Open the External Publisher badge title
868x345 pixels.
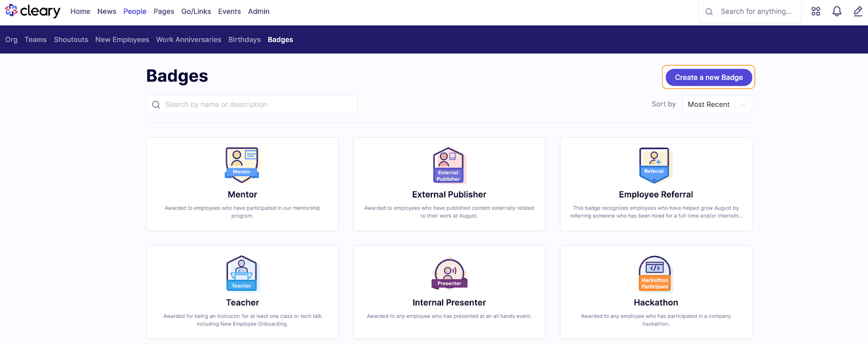(449, 194)
